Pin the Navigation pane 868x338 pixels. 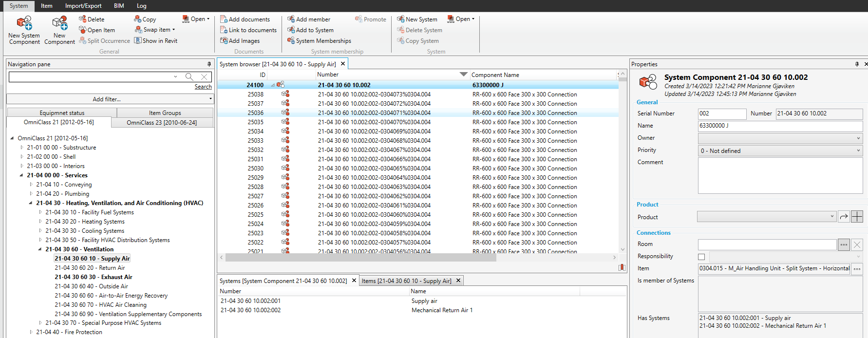pos(209,64)
